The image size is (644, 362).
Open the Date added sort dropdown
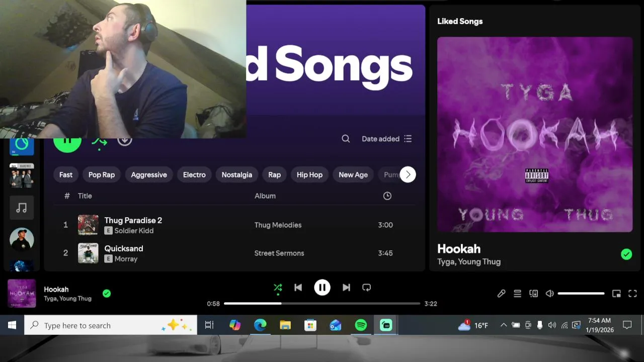point(386,139)
